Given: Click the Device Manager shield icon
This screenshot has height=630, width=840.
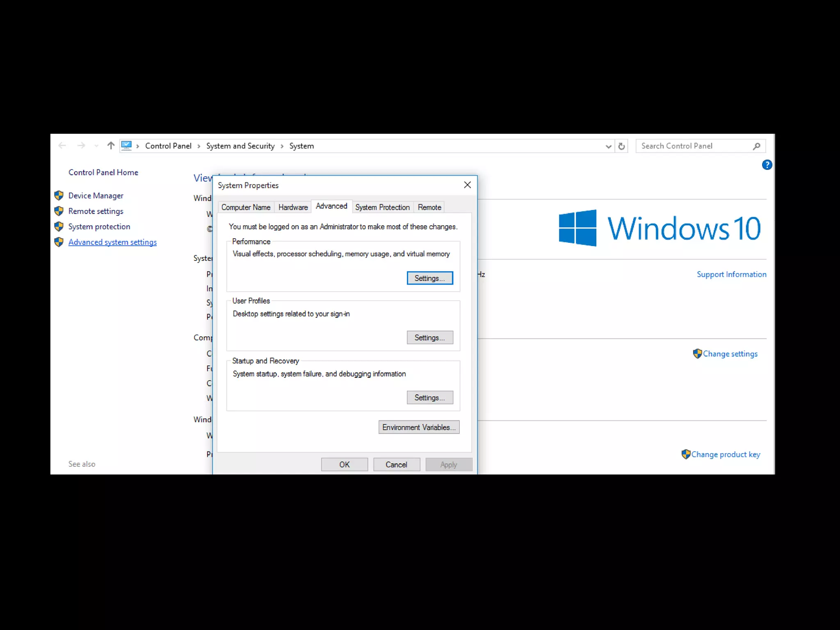Looking at the screenshot, I should [59, 196].
